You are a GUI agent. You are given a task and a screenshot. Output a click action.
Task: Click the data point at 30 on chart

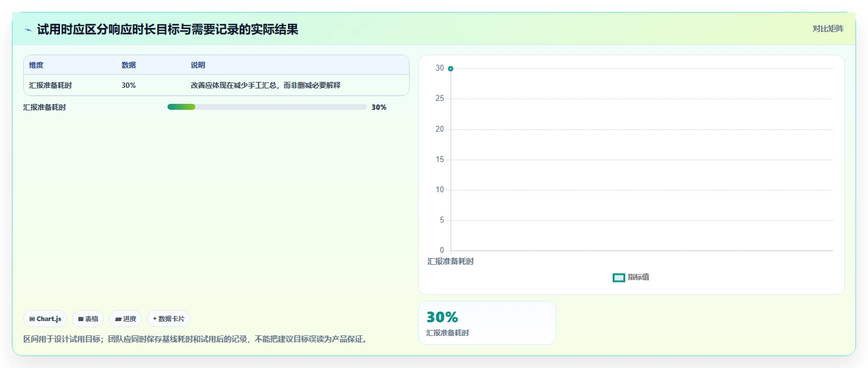(x=451, y=69)
